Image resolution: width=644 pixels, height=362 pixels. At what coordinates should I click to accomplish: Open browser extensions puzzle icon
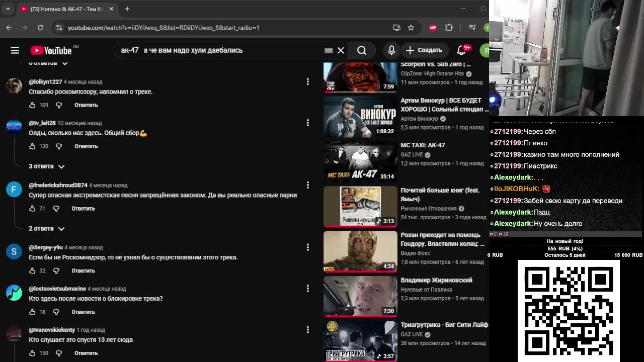click(x=449, y=28)
